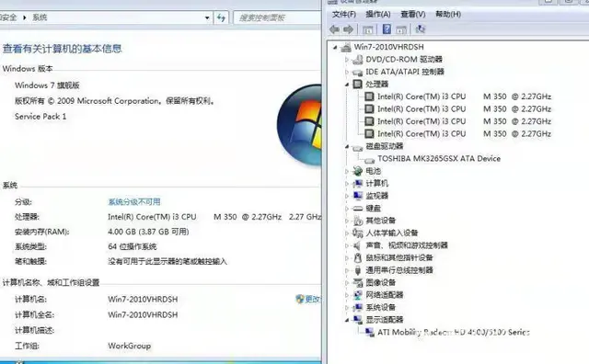The height and width of the screenshot is (364, 589).
Task: Collapse the 磁盘驱动器 node
Action: point(347,146)
